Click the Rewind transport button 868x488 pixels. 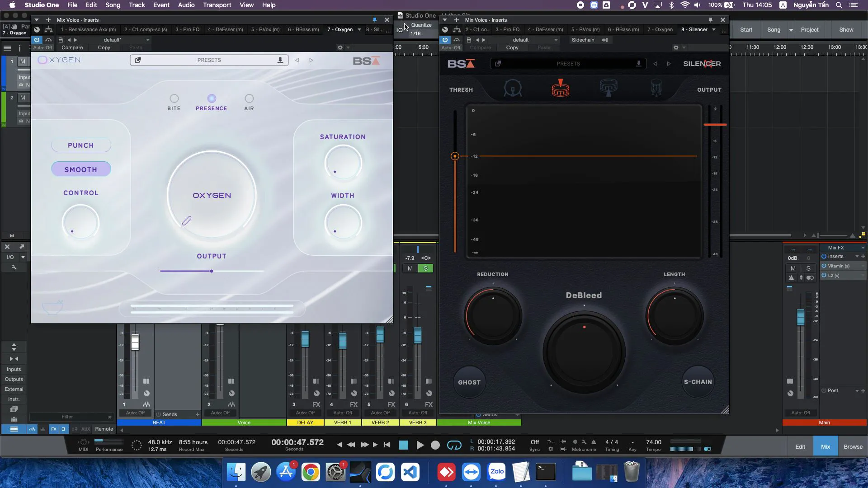pos(351,445)
